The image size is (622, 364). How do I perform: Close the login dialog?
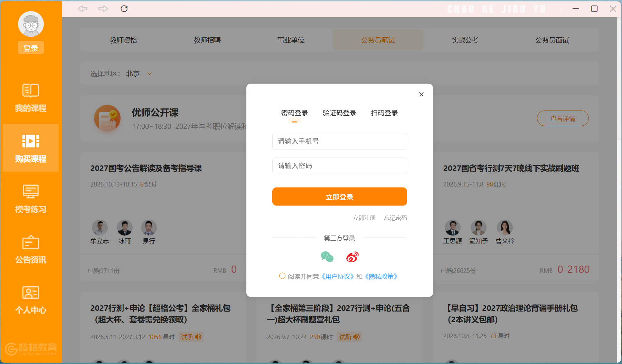coord(421,94)
